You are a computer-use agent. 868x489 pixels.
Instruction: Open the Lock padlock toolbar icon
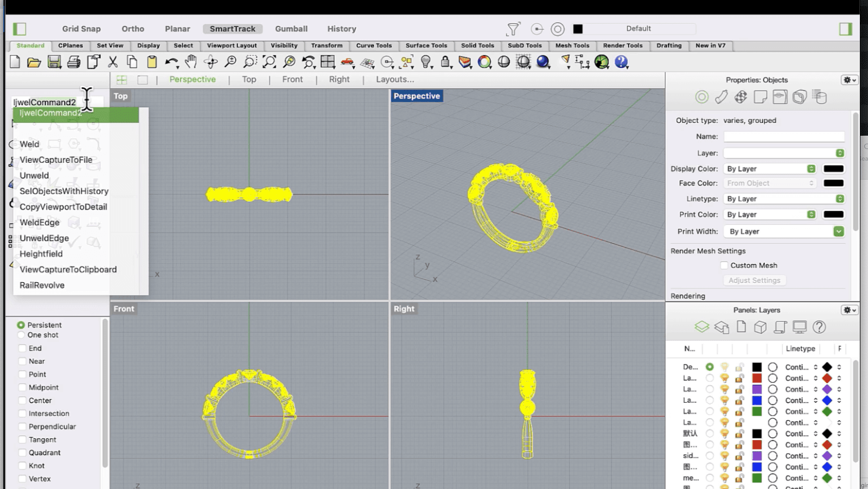point(446,62)
